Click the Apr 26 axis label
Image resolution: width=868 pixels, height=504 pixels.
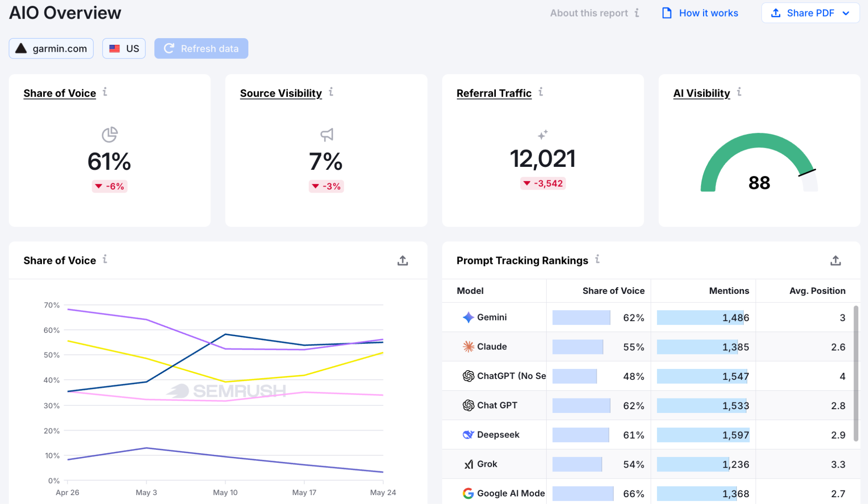pyautogui.click(x=67, y=493)
